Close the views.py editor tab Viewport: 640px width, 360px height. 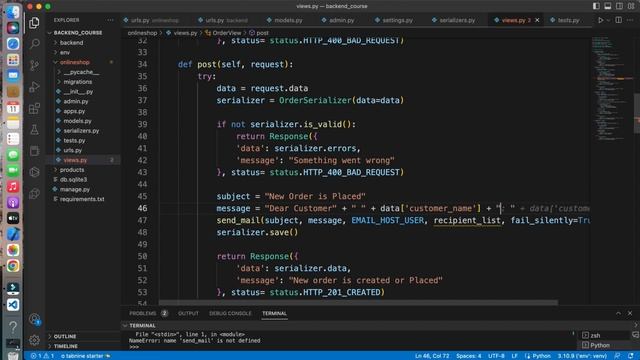(x=537, y=20)
